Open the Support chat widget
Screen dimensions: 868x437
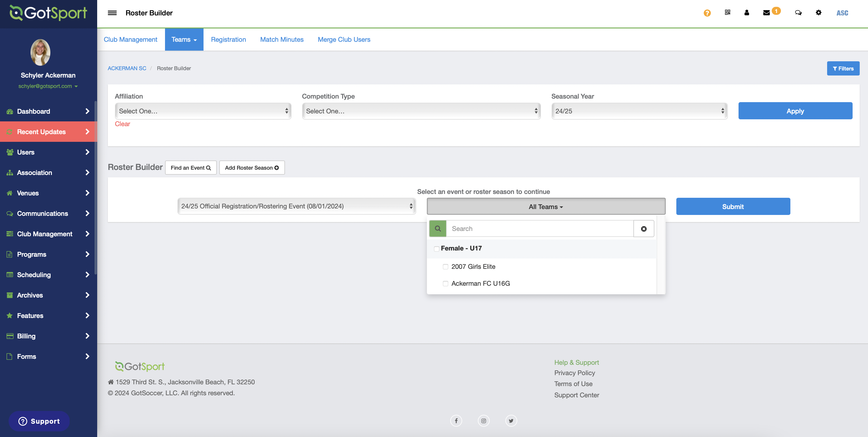click(39, 421)
